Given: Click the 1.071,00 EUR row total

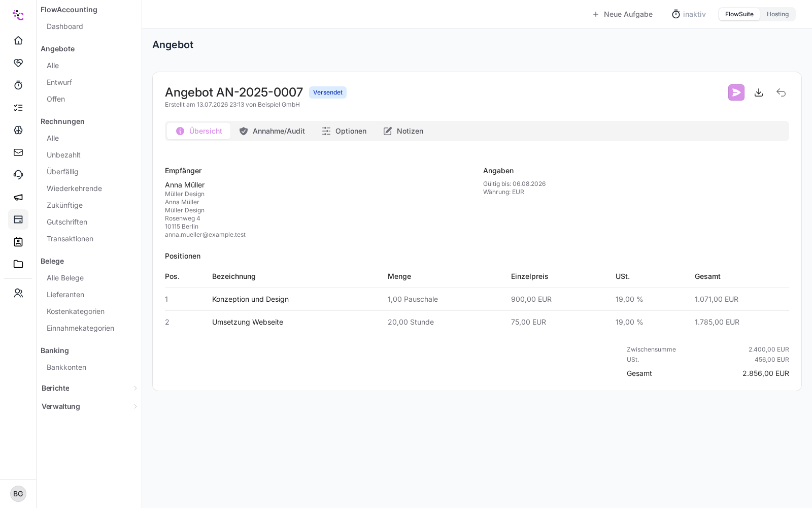Looking at the screenshot, I should tap(717, 299).
